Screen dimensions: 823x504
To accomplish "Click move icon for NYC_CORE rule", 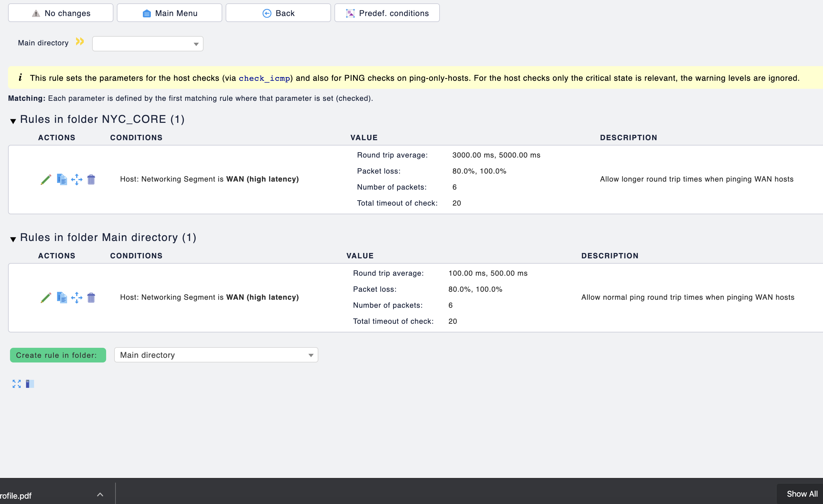I will point(76,179).
